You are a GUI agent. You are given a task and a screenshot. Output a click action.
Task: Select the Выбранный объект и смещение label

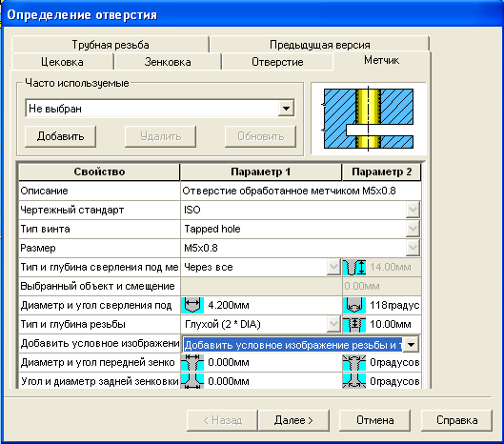click(97, 286)
